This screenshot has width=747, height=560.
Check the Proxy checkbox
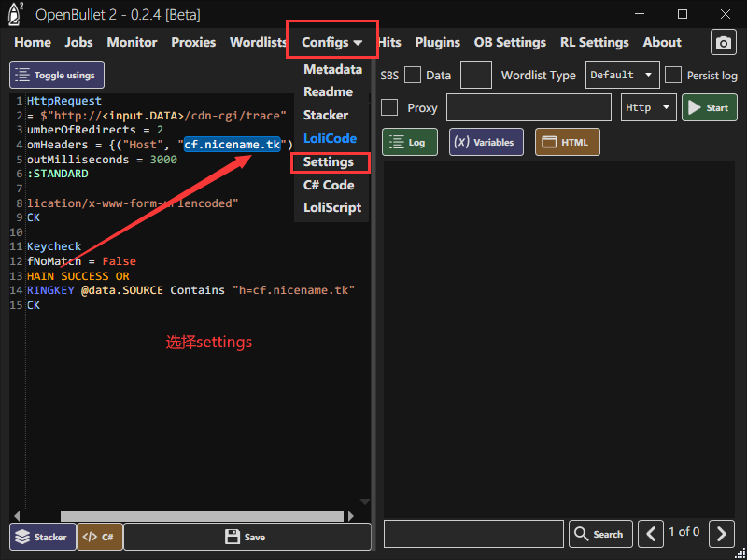(x=389, y=107)
